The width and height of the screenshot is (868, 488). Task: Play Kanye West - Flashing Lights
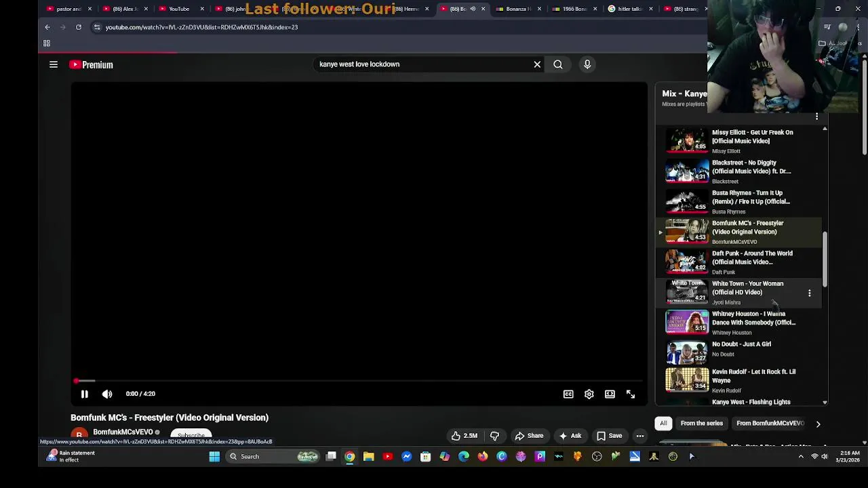(x=739, y=402)
